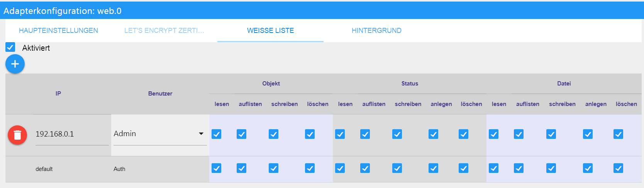Uncheck Datei auflisten for 192.168.0.1 row
Screen dimensions: 644x188
click(519, 134)
